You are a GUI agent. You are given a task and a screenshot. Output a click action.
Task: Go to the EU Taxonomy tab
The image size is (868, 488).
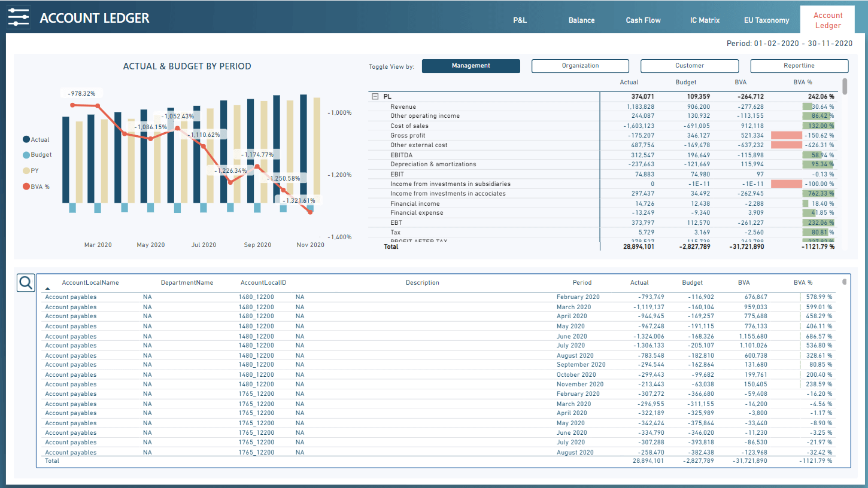click(x=766, y=20)
